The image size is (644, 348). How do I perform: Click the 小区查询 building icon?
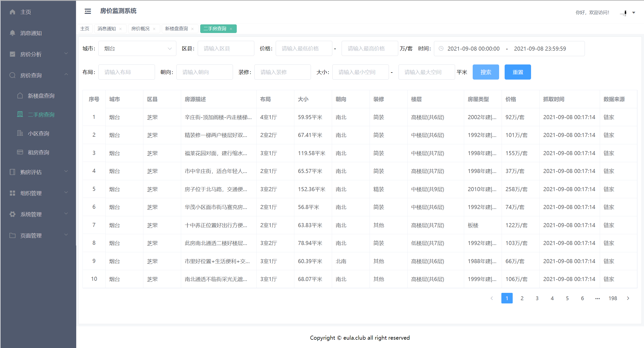20,133
